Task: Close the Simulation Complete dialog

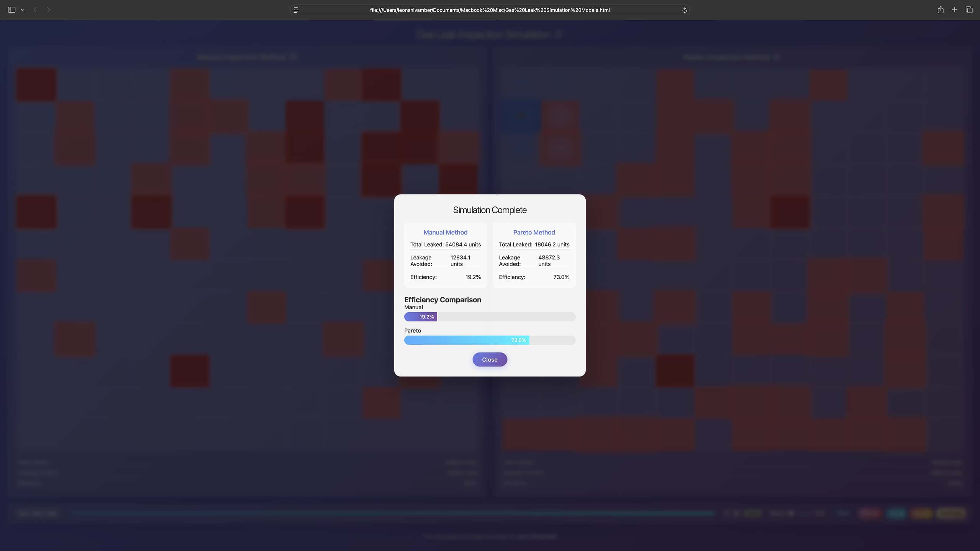Action: pyautogui.click(x=490, y=359)
